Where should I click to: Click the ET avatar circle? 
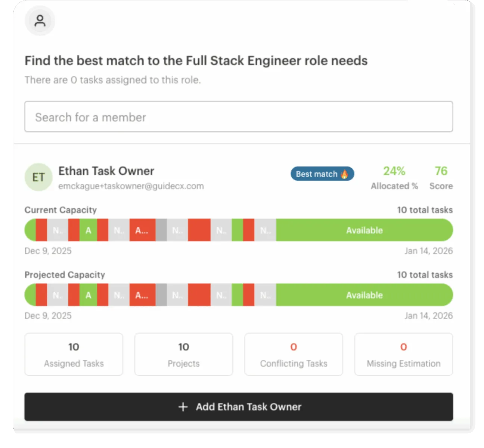[x=38, y=177]
